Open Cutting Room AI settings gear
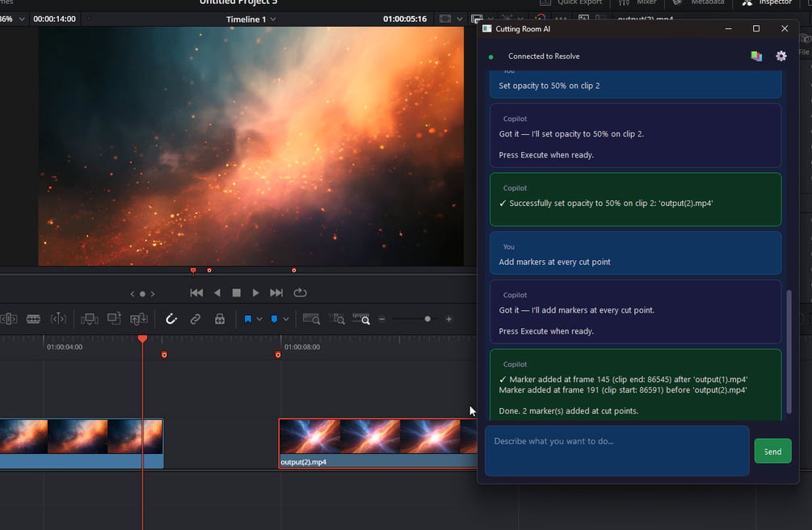The height and width of the screenshot is (530, 812). pyautogui.click(x=781, y=56)
